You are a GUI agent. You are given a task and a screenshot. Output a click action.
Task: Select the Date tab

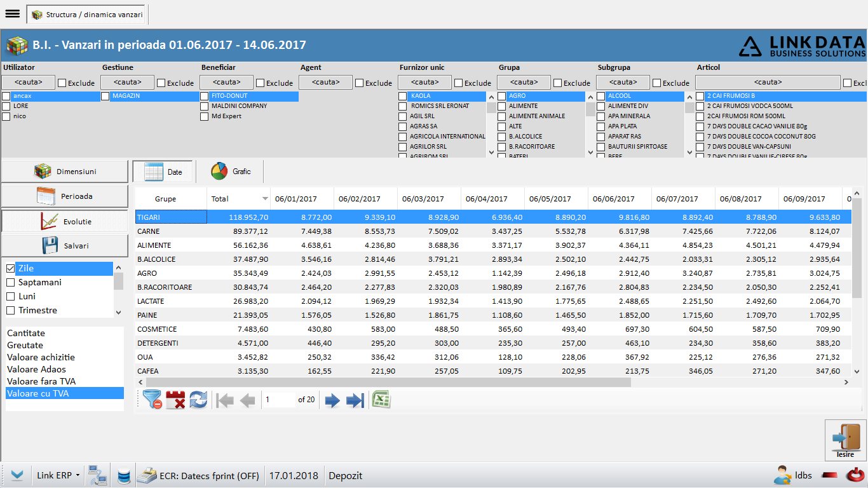(x=163, y=172)
